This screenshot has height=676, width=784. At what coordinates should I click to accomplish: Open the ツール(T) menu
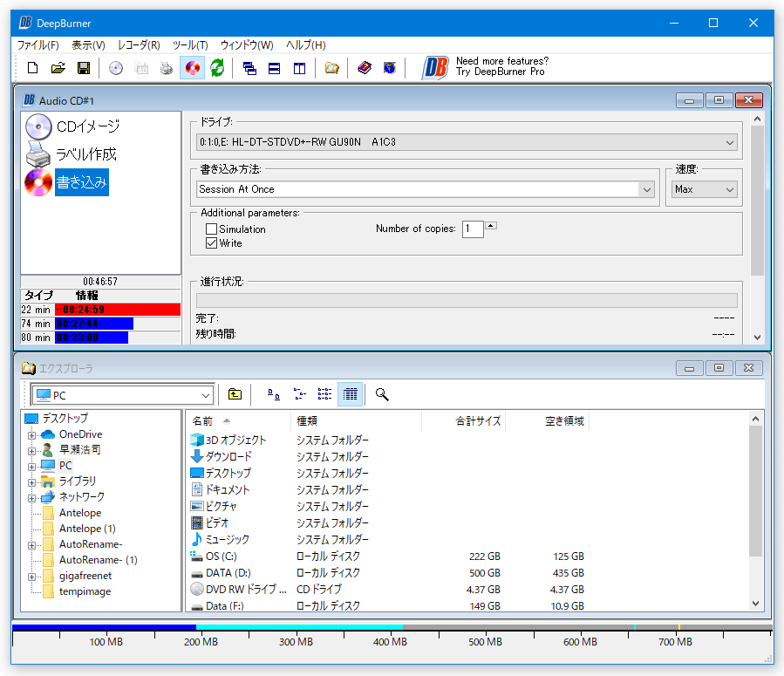pyautogui.click(x=190, y=45)
